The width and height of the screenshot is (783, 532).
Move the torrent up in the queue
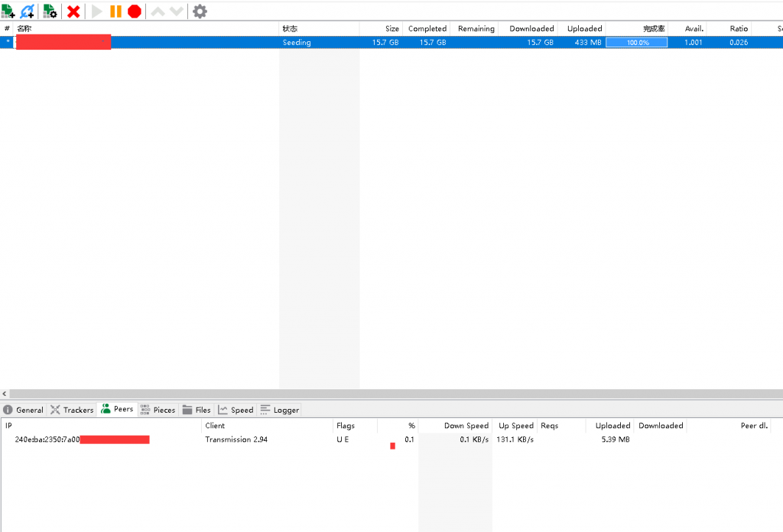(x=158, y=11)
